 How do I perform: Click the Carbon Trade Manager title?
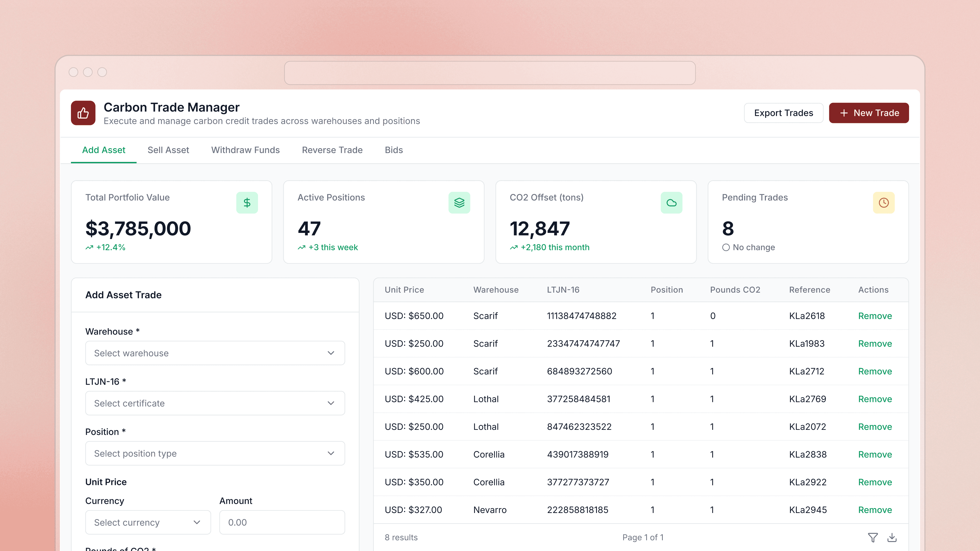[x=171, y=108]
